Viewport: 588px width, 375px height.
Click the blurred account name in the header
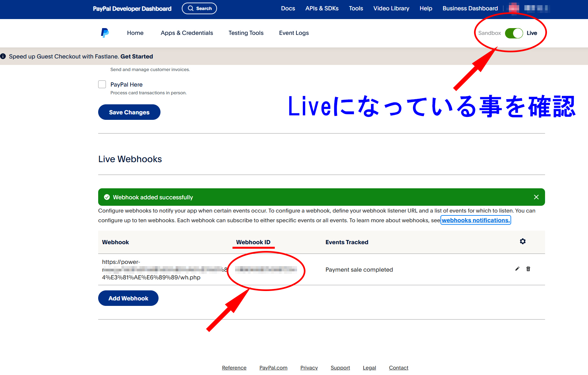pos(536,8)
